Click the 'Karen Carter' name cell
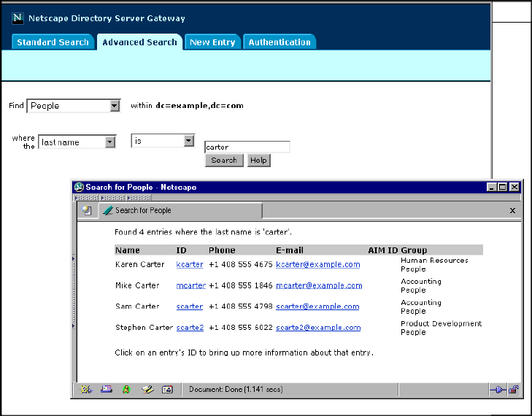Screen dimensions: 532x416 click(140, 264)
